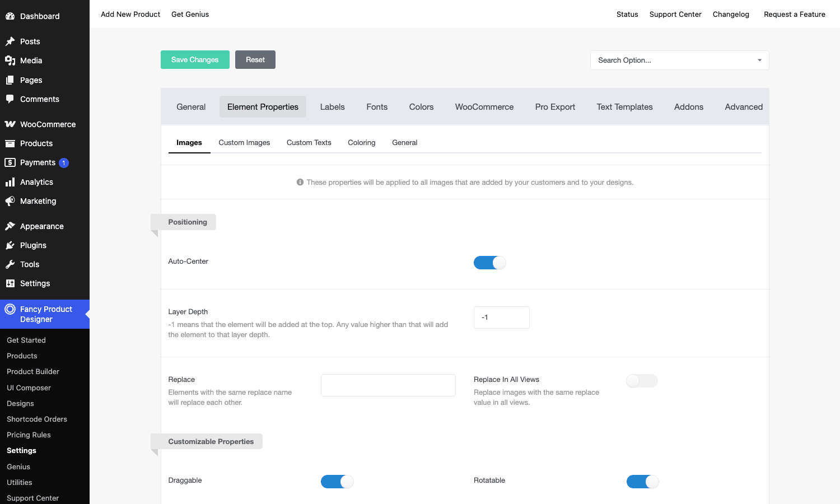Select the Custom Texts sub-tab
The width and height of the screenshot is (840, 504).
pos(309,143)
